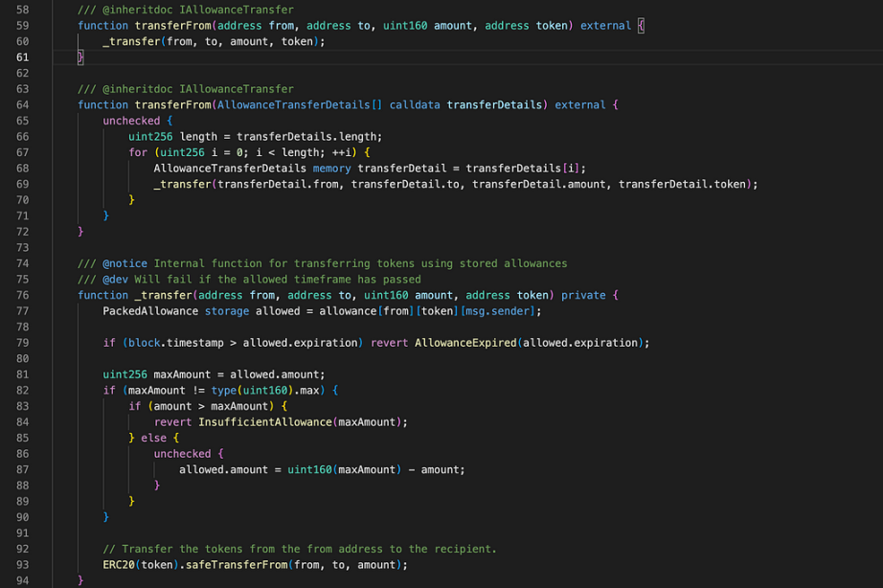Click line number 93 in the gutter
The height and width of the screenshot is (588, 883).
click(23, 565)
